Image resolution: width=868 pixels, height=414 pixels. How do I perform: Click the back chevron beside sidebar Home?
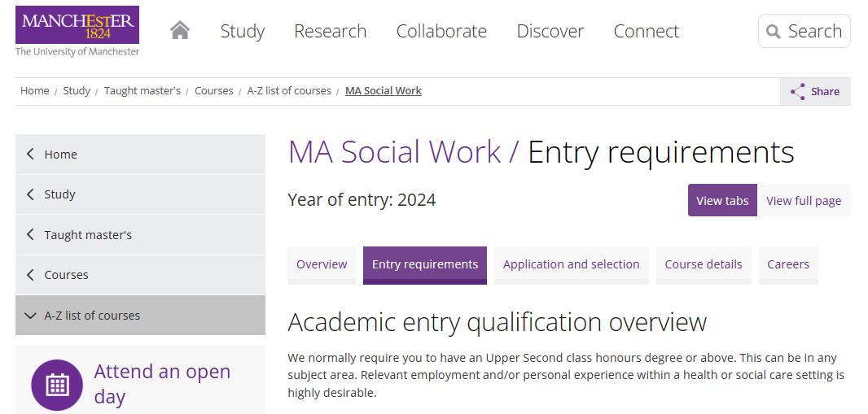tap(31, 155)
